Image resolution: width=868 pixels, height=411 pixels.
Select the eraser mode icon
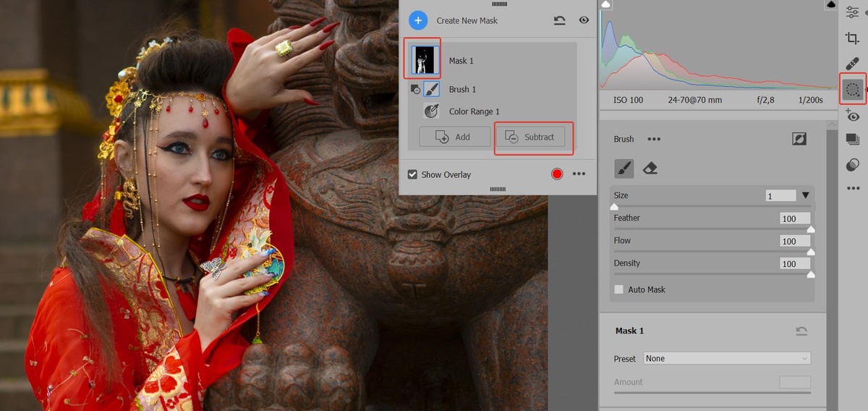(650, 168)
